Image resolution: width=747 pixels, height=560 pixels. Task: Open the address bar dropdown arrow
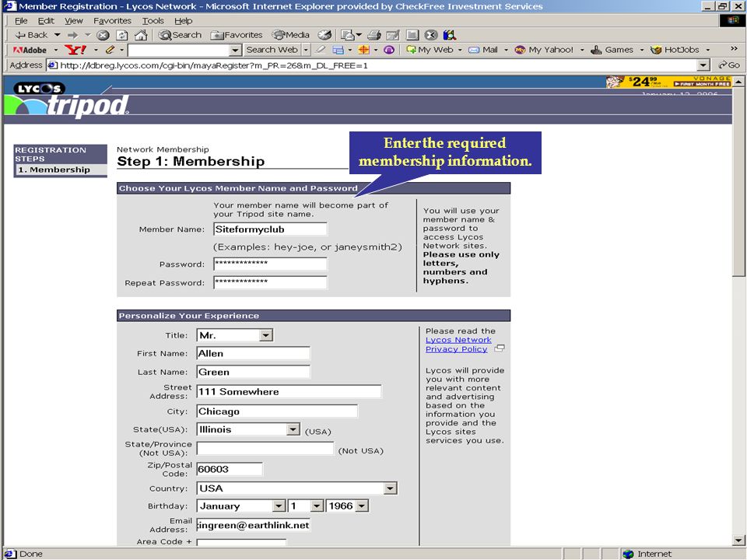pos(703,65)
